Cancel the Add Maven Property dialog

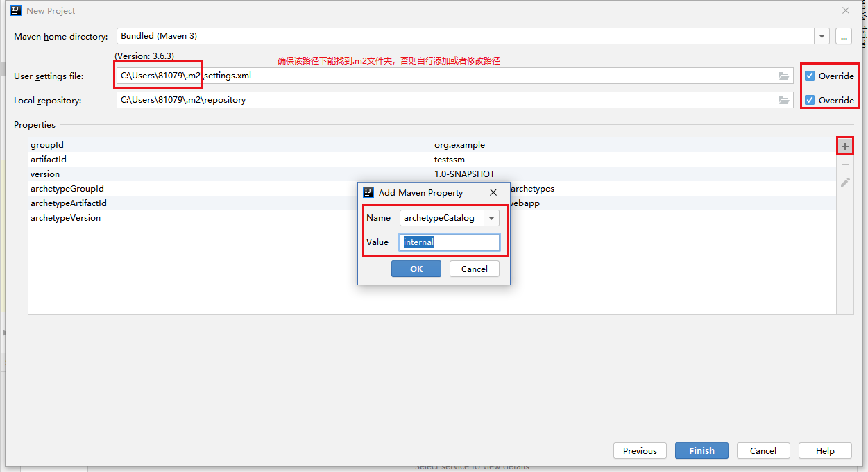point(475,269)
